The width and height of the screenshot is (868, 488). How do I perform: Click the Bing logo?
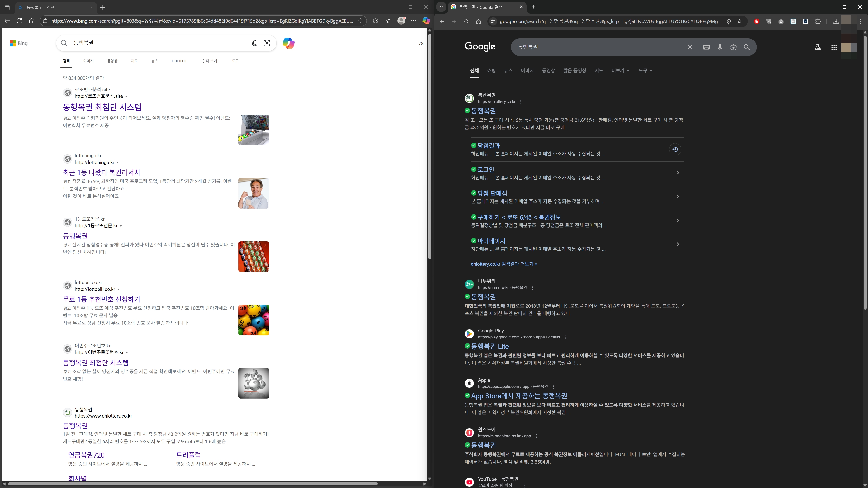coord(19,43)
